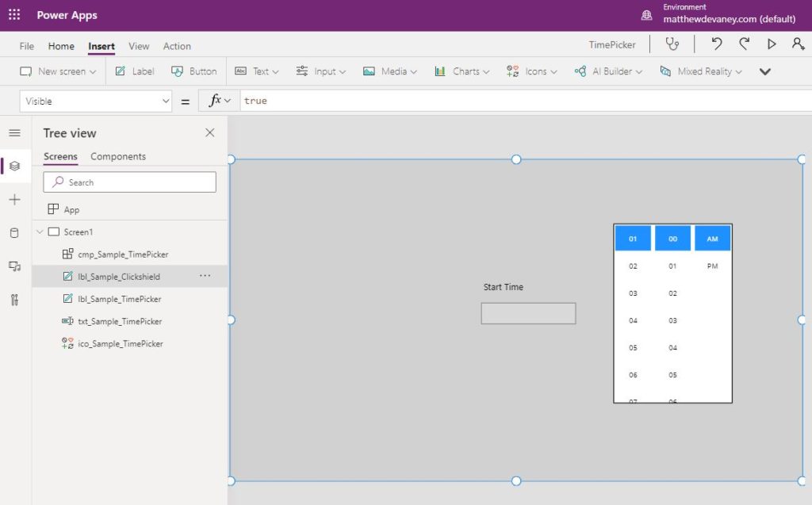Expand the Visible property dropdown
Viewport: 812px width, 505px height.
coord(96,101)
